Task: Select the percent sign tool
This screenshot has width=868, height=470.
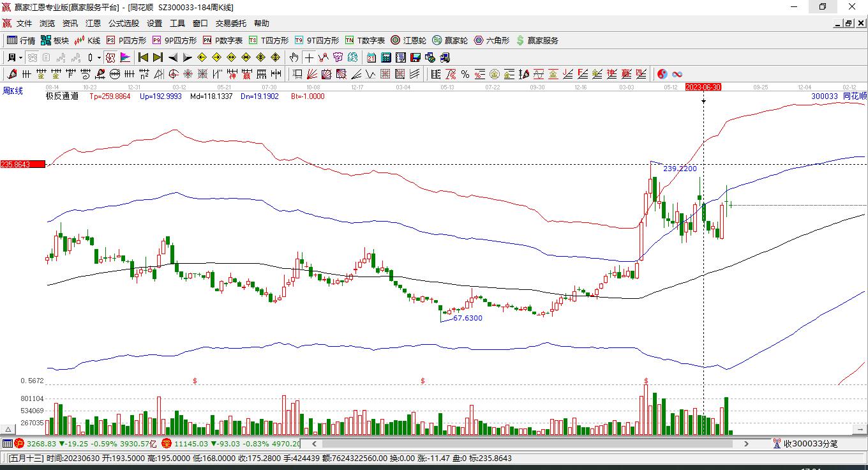Action: [x=465, y=74]
